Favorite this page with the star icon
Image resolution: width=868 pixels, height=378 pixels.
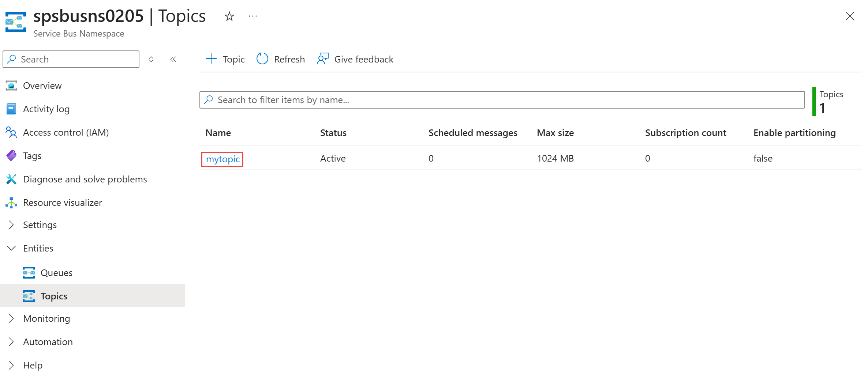click(229, 16)
